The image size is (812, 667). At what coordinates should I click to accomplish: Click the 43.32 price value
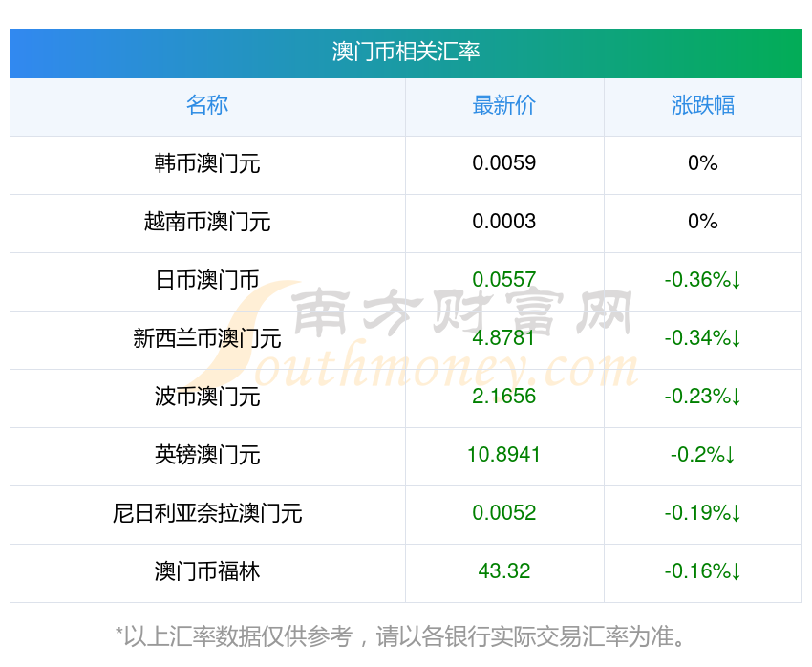pyautogui.click(x=503, y=571)
